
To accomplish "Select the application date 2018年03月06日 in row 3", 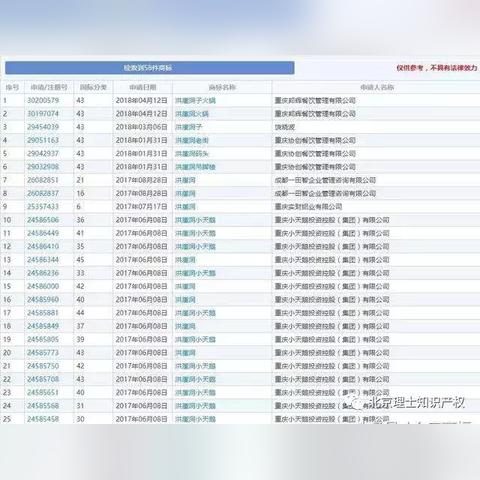I will pos(142,127).
